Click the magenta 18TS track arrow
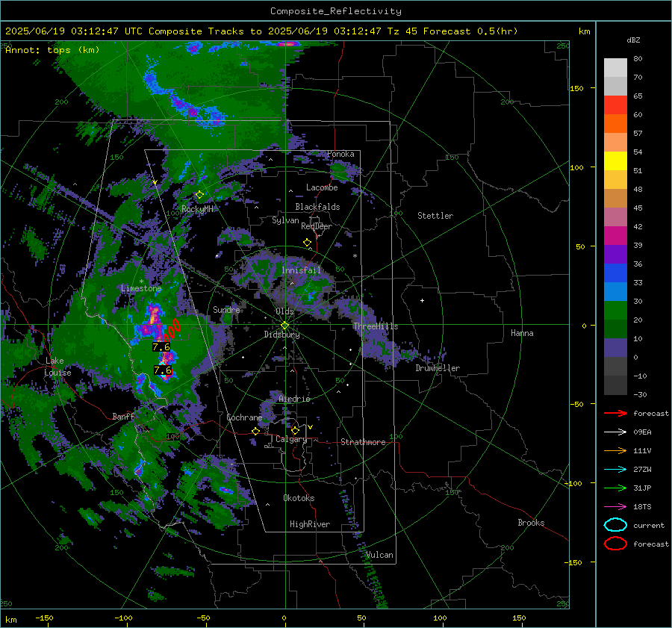672x628 pixels. pos(615,506)
